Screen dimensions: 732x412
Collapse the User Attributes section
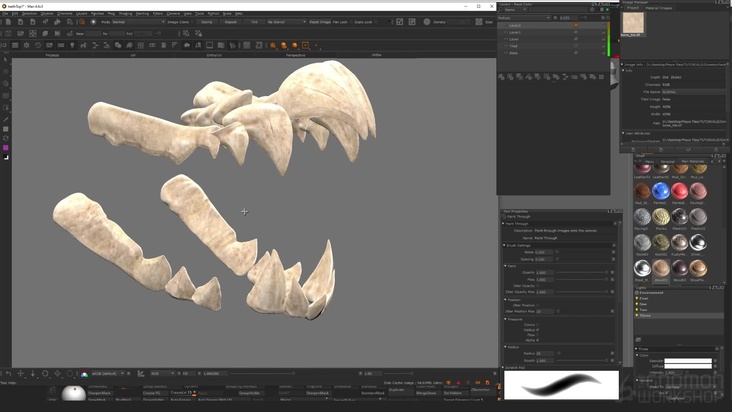[624, 133]
